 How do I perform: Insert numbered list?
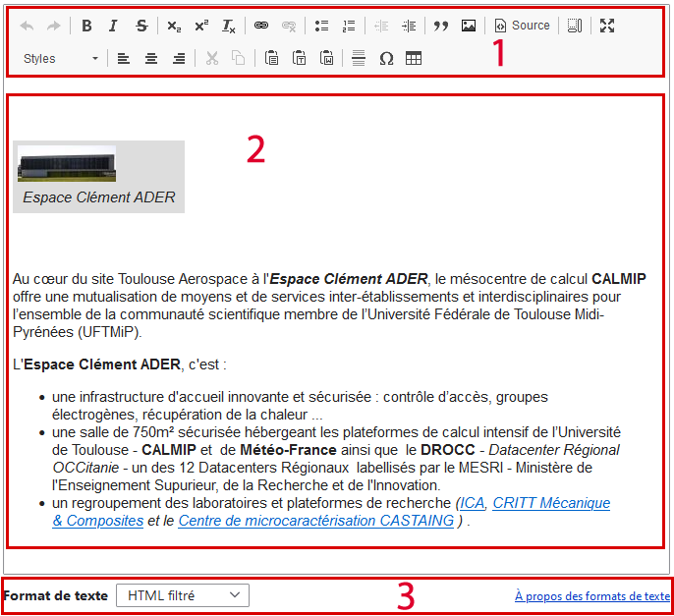click(x=349, y=26)
